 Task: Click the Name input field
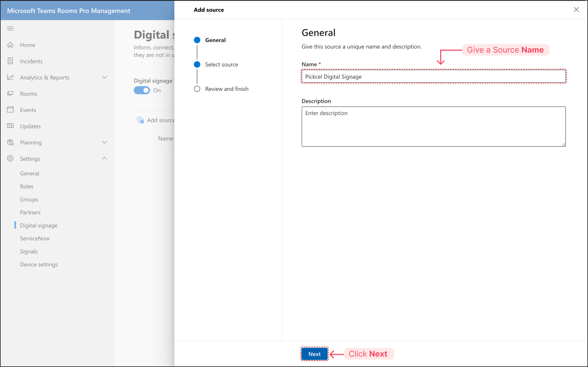pyautogui.click(x=433, y=76)
